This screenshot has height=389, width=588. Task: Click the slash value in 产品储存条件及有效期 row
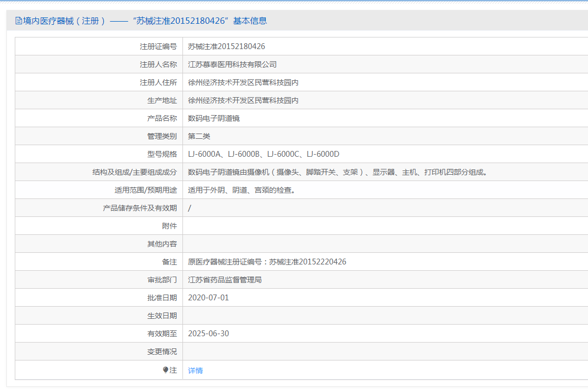(x=189, y=208)
